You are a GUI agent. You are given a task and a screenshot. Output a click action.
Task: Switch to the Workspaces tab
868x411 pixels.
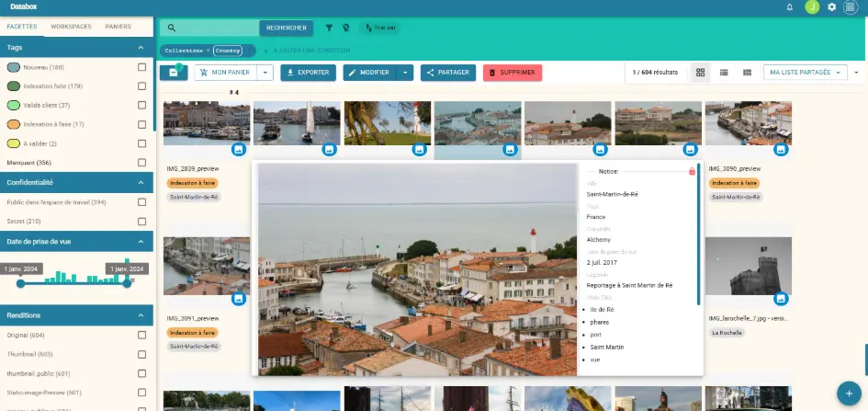(70, 27)
